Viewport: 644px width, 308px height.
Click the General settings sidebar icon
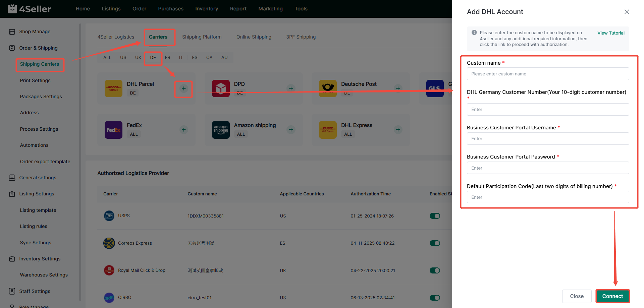click(12, 178)
